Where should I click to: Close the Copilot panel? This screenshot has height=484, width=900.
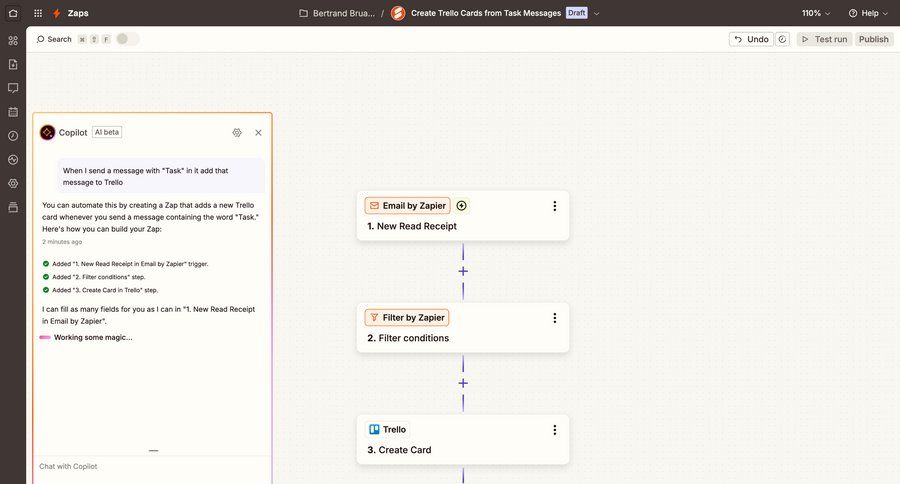[258, 133]
